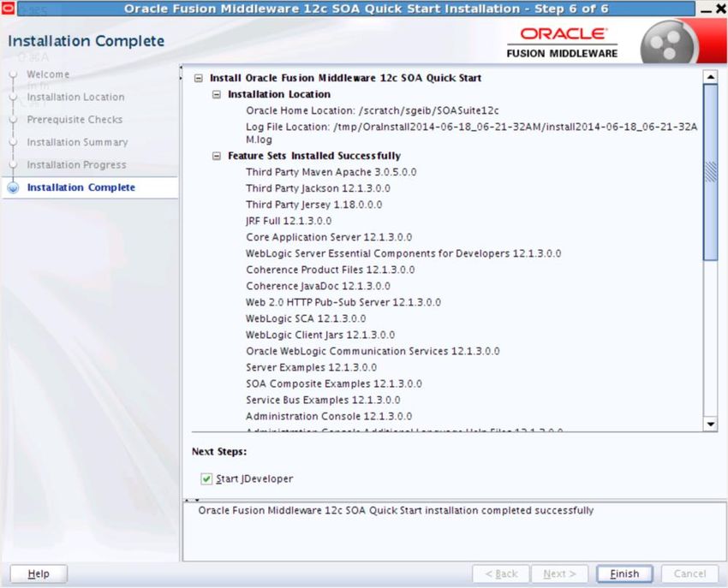The image size is (728, 588).
Task: Close the installer window
Action: coord(721,9)
